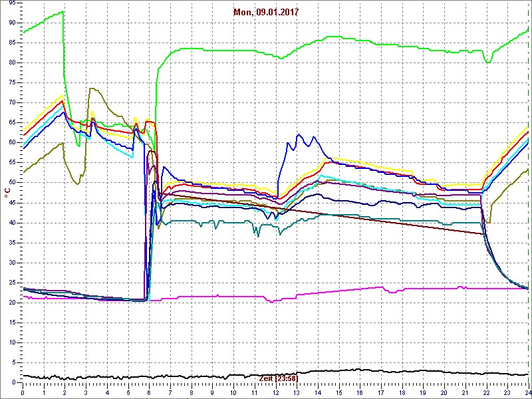Screen dimensions: 532x399
Task: Select hour 3 label on the time axis
Action: click(86, 392)
